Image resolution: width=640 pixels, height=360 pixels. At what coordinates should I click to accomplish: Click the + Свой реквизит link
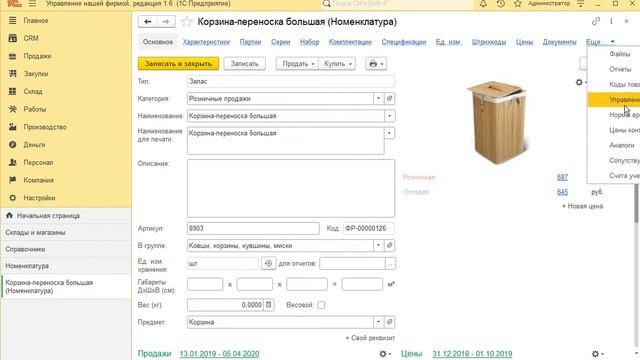point(370,338)
